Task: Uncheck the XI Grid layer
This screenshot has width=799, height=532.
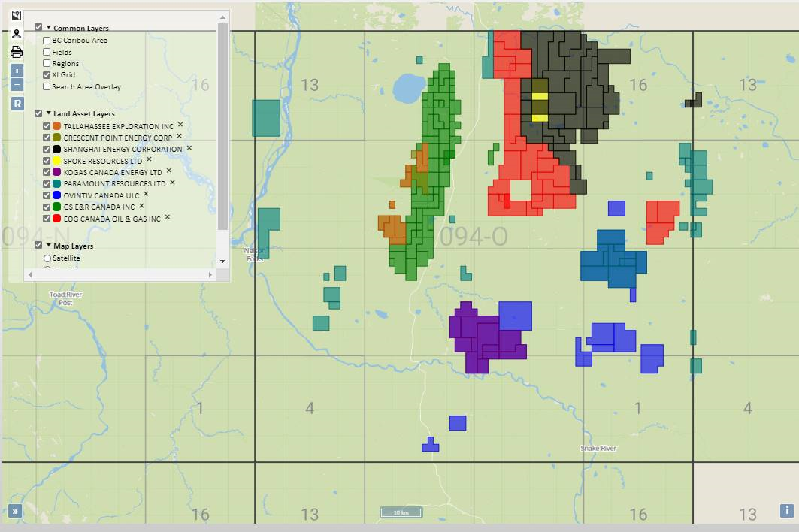Action: click(x=47, y=75)
